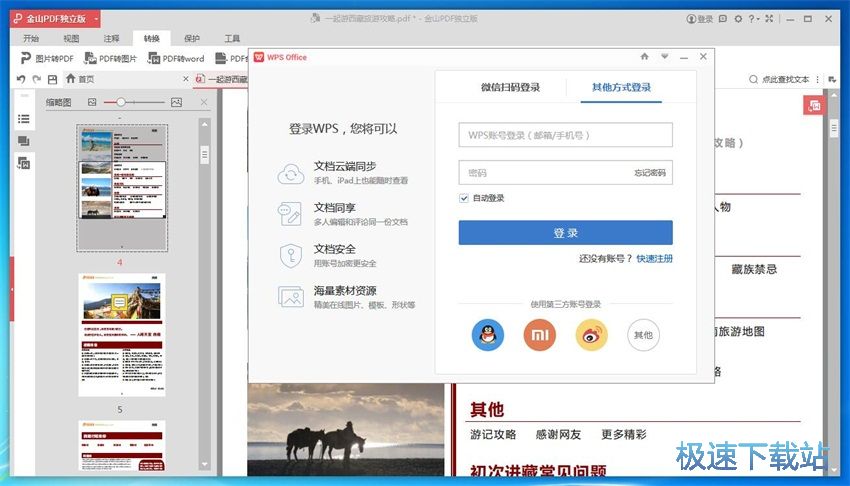This screenshot has height=486, width=850.
Task: Click the 忘记密码 link
Action: coord(650,173)
